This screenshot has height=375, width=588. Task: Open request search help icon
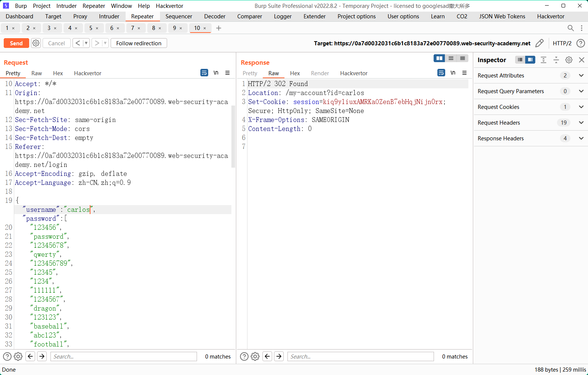[x=7, y=356]
